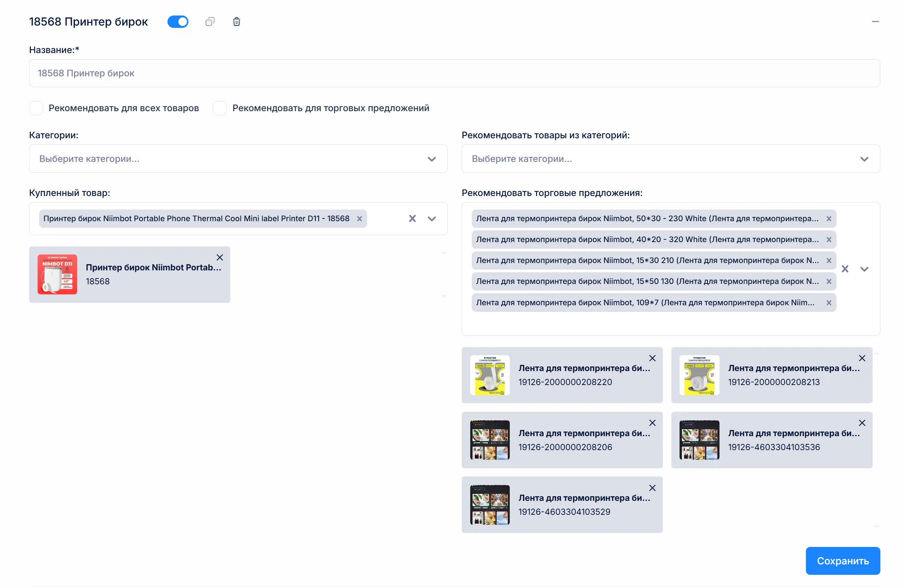This screenshot has height=588, width=904.
Task: Click the 'Сохранить' button
Action: 843,560
